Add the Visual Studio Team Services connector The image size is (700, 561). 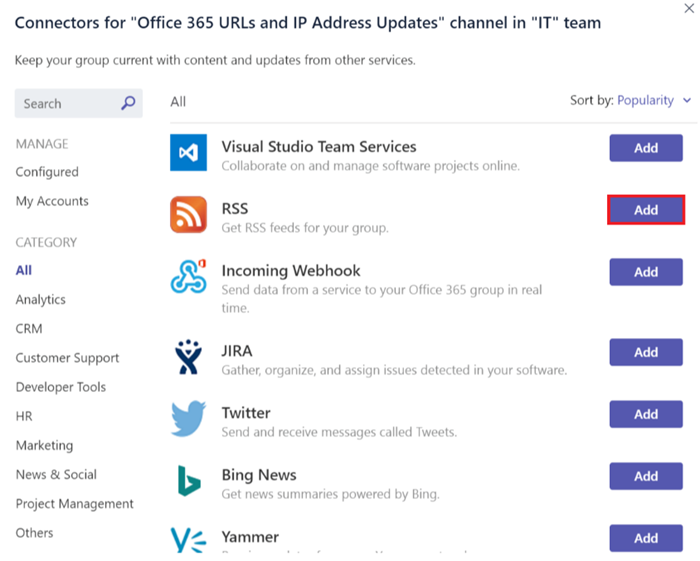(x=646, y=148)
